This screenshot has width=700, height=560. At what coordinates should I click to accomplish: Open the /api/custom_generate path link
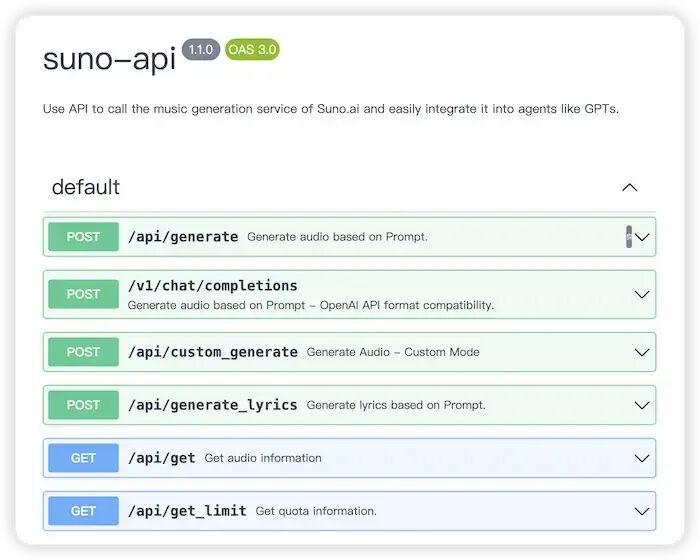[212, 352]
